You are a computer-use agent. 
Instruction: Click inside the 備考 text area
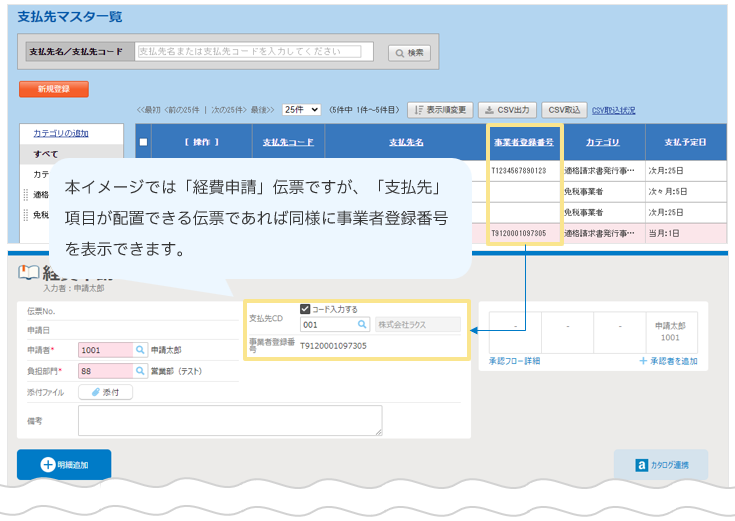229,420
